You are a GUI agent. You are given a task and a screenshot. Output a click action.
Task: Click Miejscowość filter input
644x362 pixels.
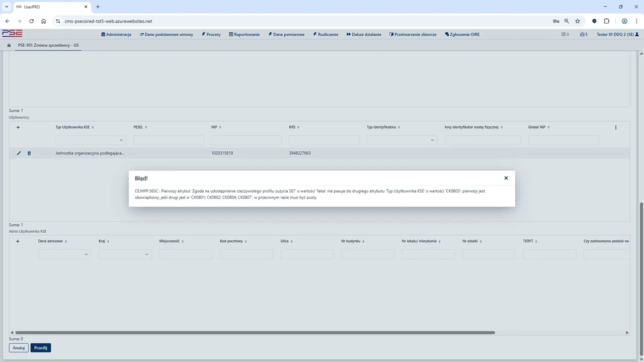[186, 254]
